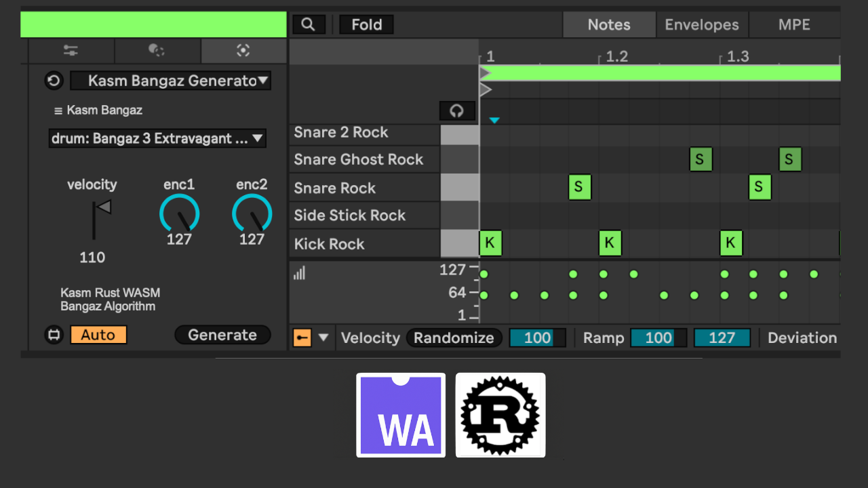Open the middle clip panel tab icon
The image size is (868, 488).
coord(157,50)
